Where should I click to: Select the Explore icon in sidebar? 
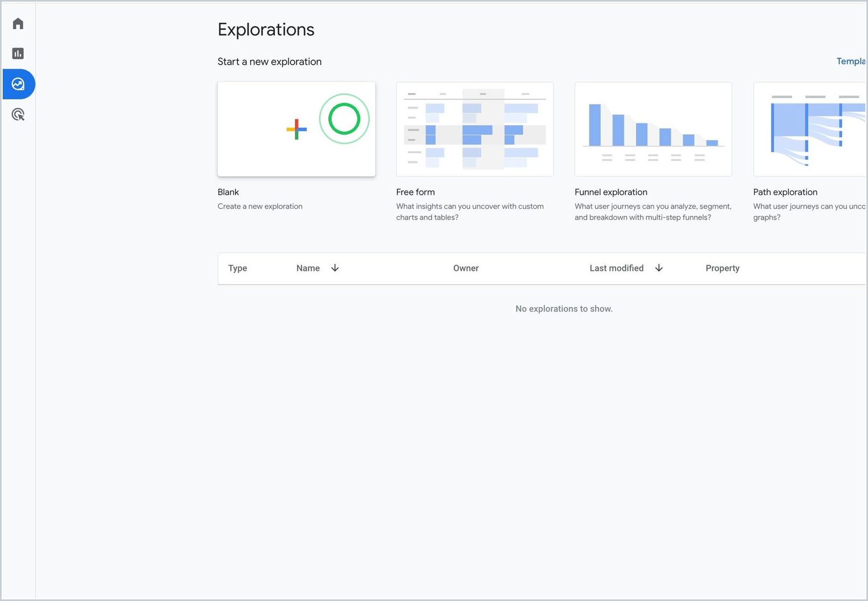click(18, 84)
